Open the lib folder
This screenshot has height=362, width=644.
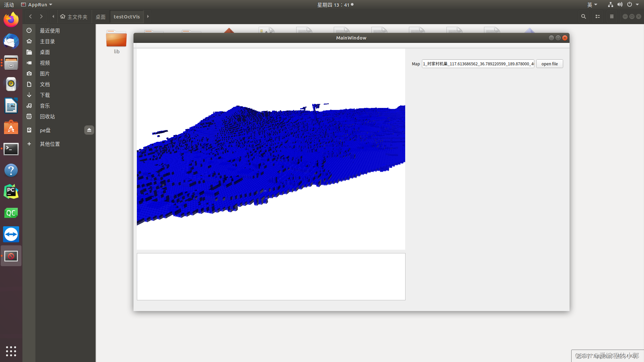[116, 40]
